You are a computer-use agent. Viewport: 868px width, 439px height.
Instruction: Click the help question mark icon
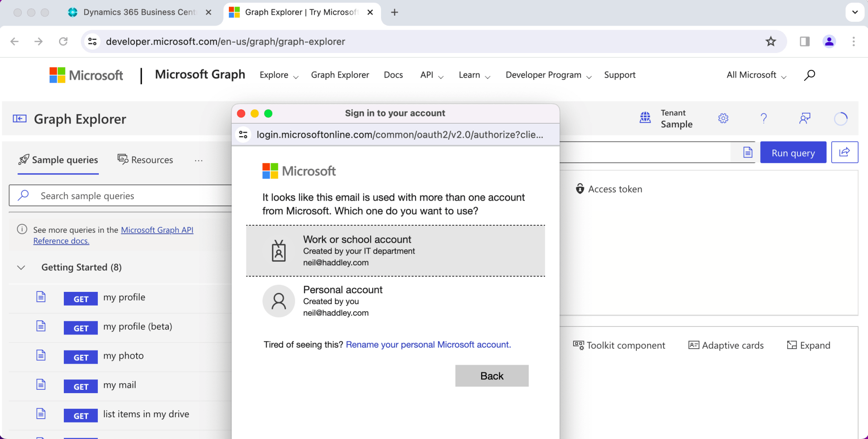[x=764, y=118]
